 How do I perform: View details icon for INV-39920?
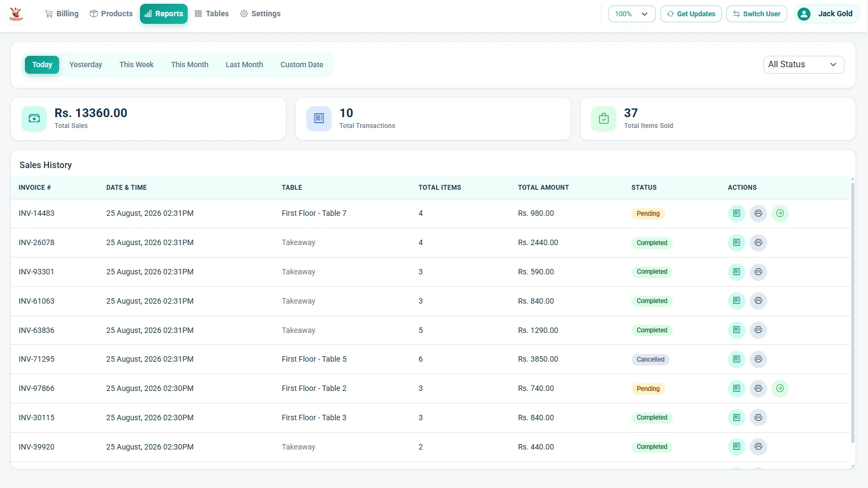pyautogui.click(x=736, y=447)
